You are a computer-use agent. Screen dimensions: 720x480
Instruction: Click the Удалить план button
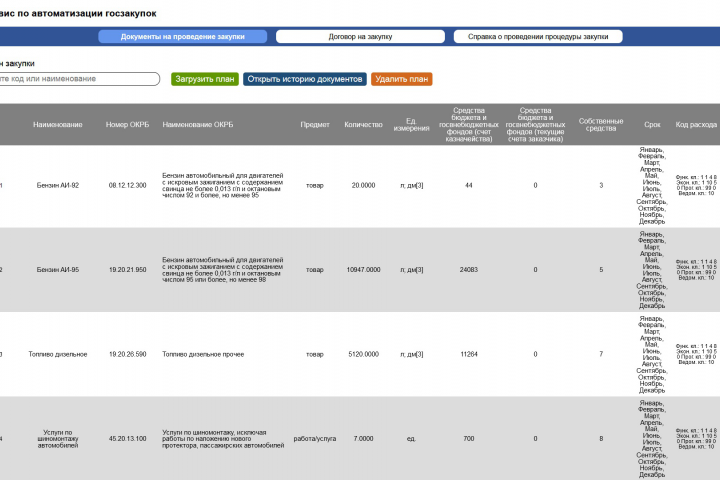pyautogui.click(x=402, y=79)
